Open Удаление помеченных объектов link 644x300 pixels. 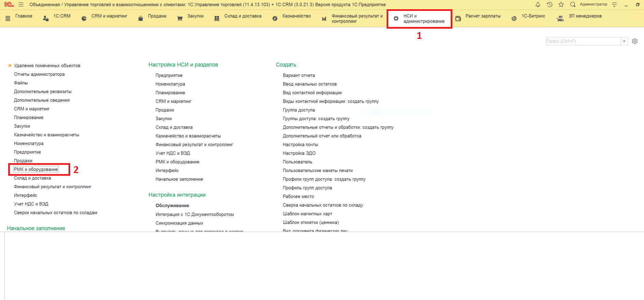click(x=47, y=66)
